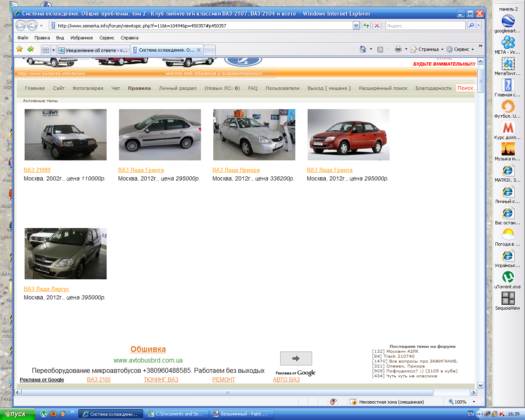Click the Home page icon
This screenshot has height=420, width=525.
363,49
